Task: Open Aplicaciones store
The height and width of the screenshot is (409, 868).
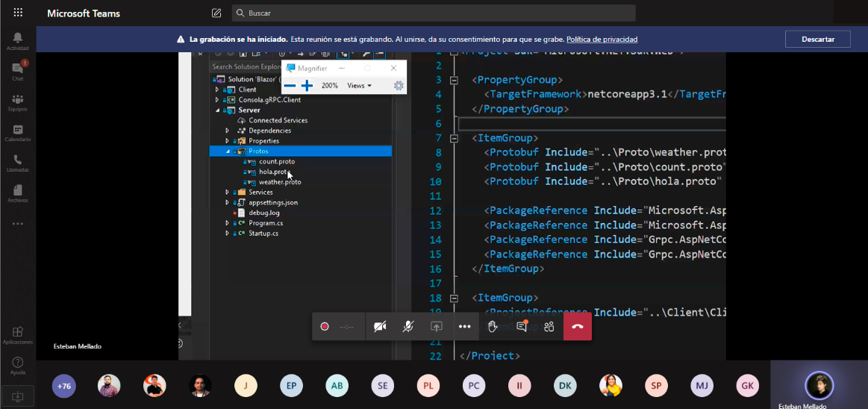Action: click(x=18, y=335)
